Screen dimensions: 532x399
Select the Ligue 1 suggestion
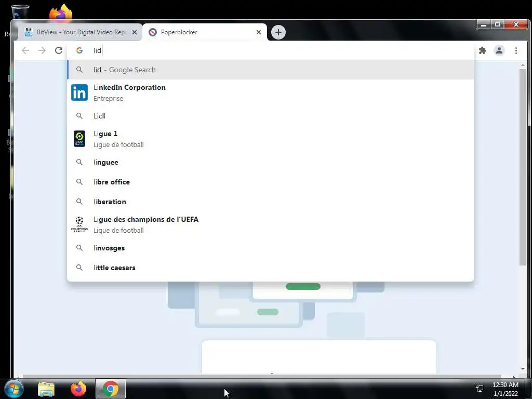tap(270, 139)
